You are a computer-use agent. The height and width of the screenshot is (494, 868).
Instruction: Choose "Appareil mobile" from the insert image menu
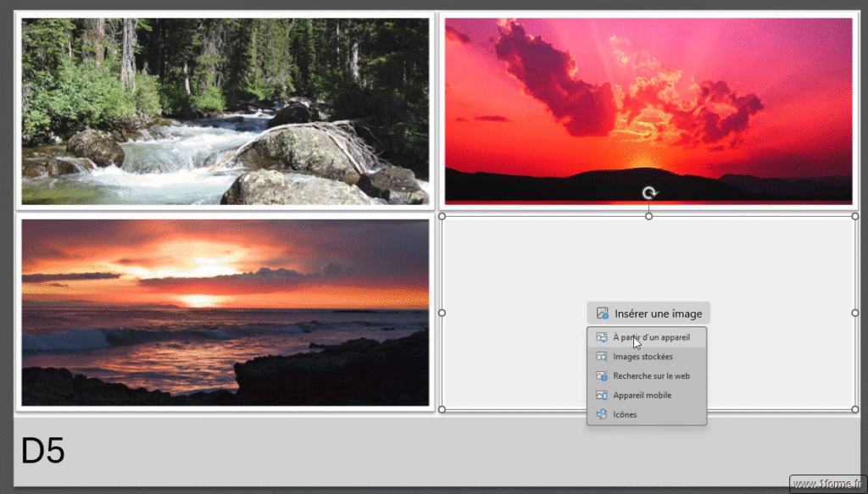click(642, 395)
